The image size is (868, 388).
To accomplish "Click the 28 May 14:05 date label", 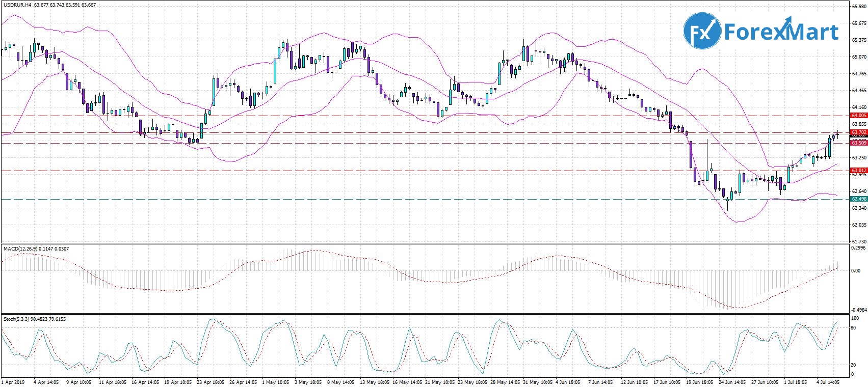I will (x=505, y=382).
